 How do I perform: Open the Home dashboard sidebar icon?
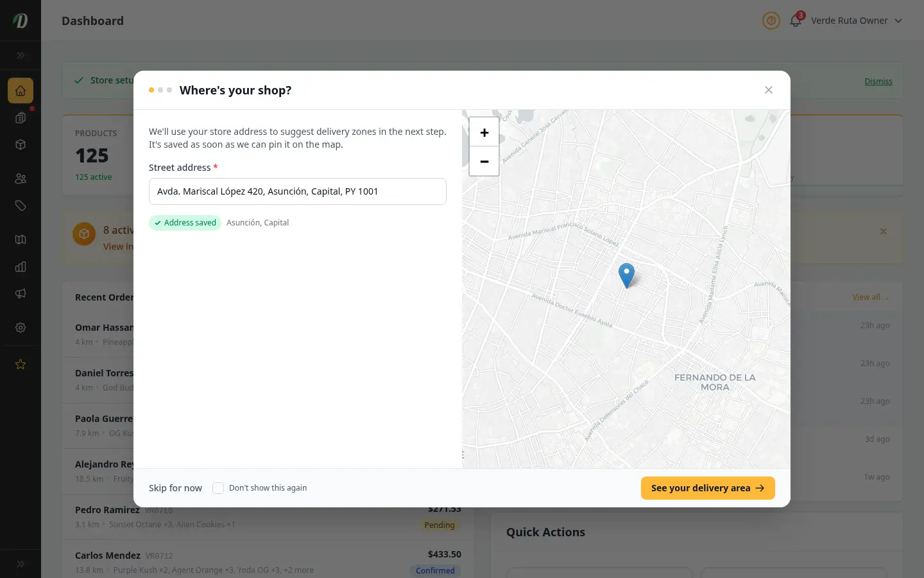pos(21,91)
